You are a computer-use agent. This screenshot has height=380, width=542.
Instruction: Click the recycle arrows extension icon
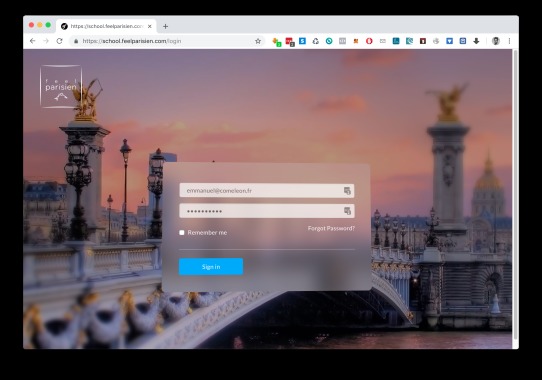[316, 41]
